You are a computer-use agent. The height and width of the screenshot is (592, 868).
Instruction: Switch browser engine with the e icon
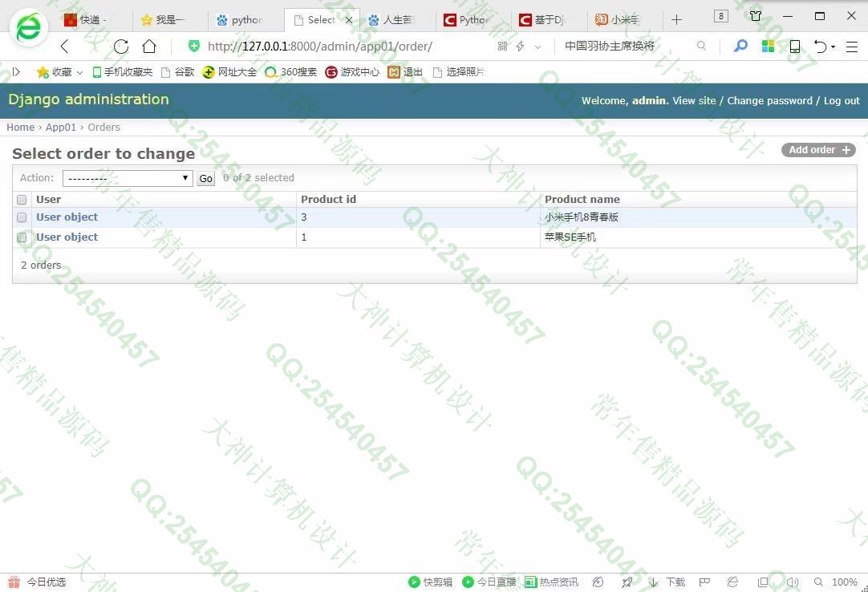tap(733, 582)
